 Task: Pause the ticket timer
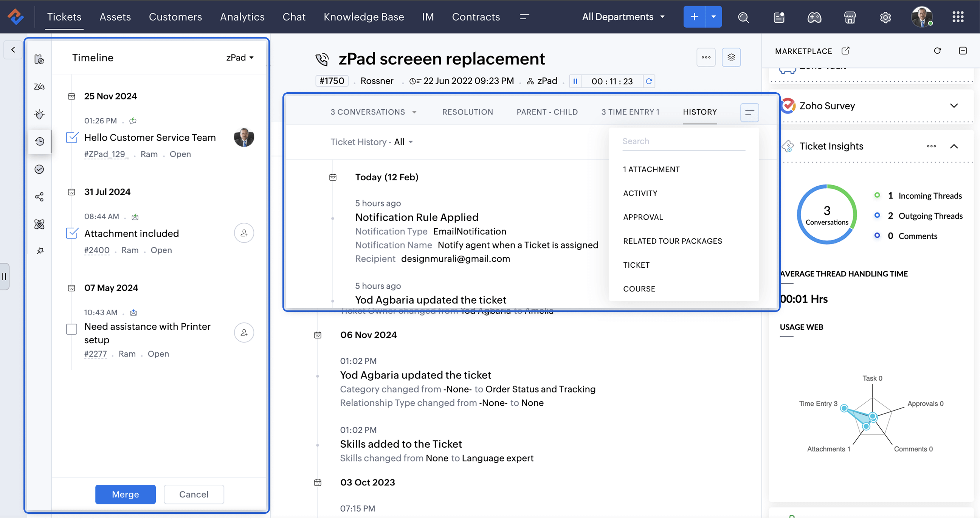point(575,81)
